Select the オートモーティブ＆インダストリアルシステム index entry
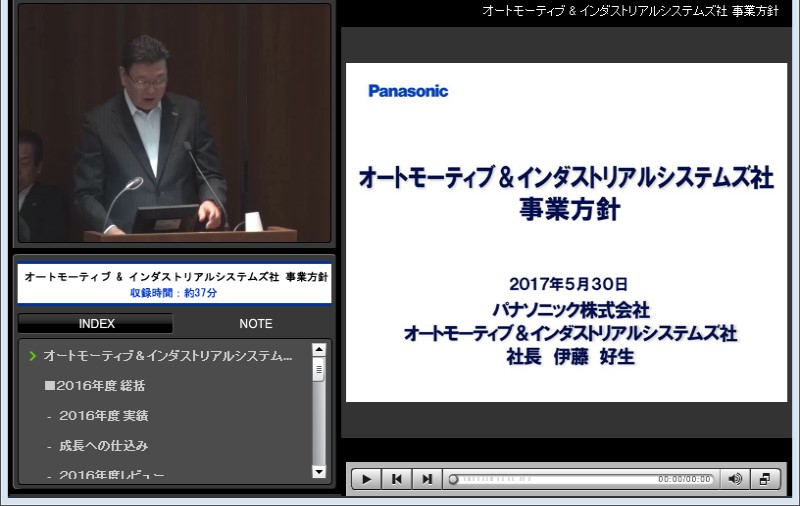800x506 pixels. pyautogui.click(x=167, y=356)
